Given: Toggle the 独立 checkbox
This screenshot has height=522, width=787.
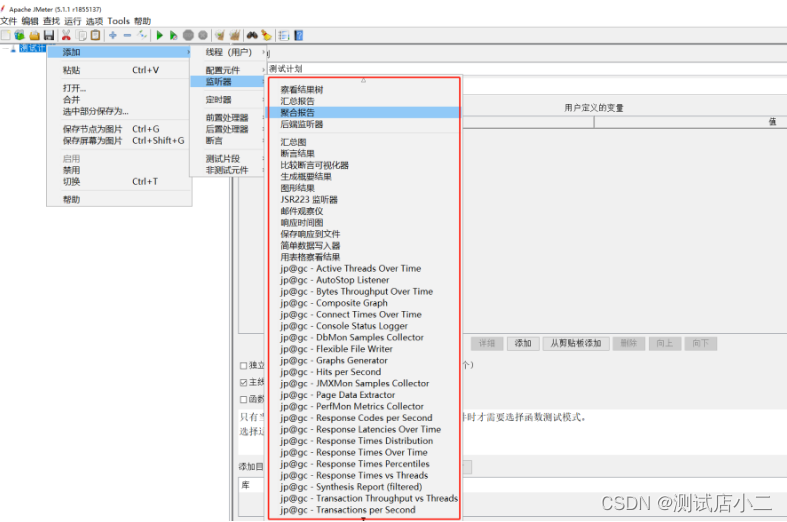Looking at the screenshot, I should tap(243, 365).
